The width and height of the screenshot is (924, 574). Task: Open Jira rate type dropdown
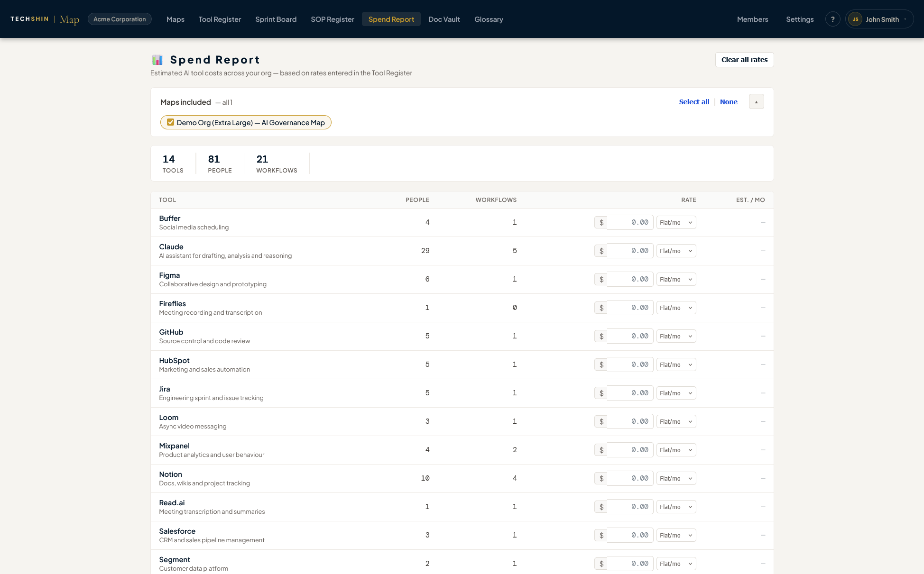click(676, 393)
